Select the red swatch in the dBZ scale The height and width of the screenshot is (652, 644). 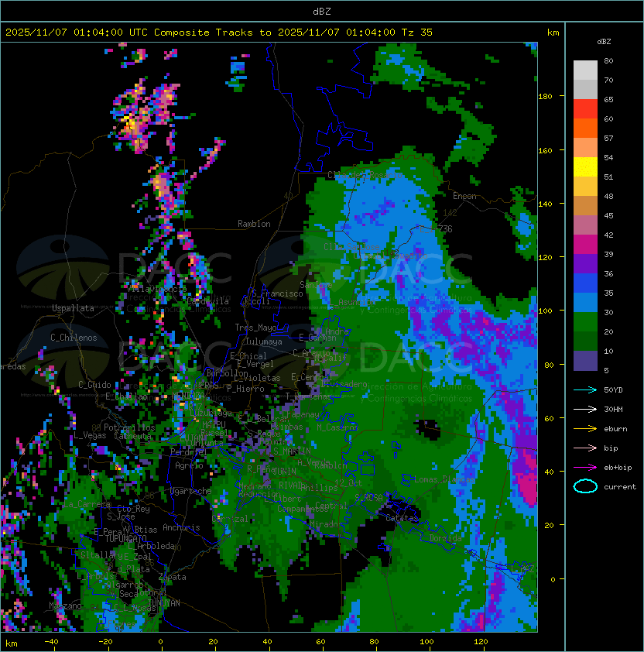click(x=585, y=109)
